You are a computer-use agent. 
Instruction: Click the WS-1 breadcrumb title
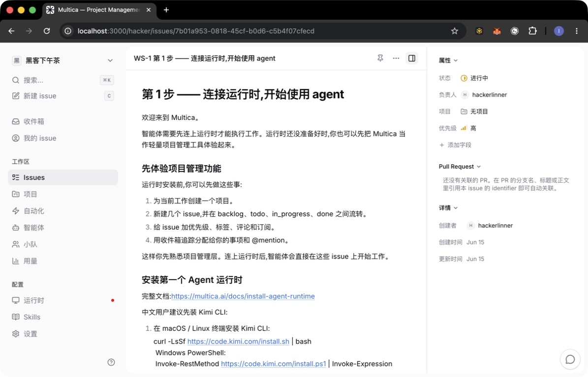coord(204,58)
